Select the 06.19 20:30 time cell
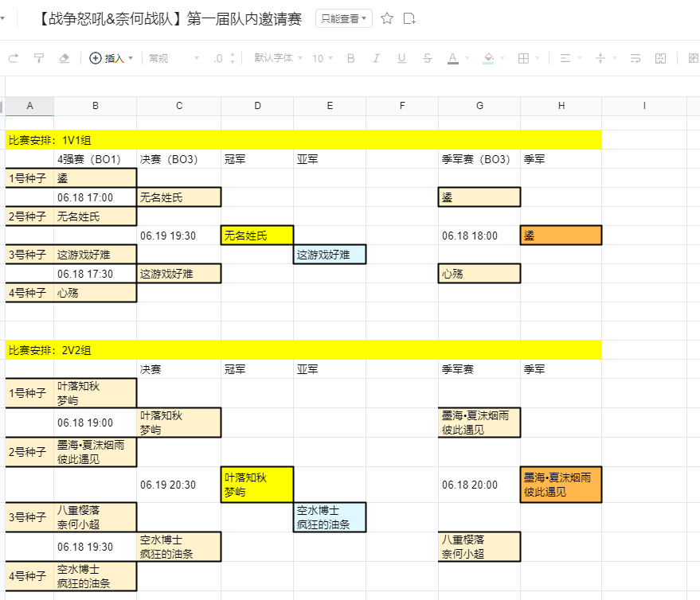Image resolution: width=700 pixels, height=600 pixels. [x=178, y=485]
